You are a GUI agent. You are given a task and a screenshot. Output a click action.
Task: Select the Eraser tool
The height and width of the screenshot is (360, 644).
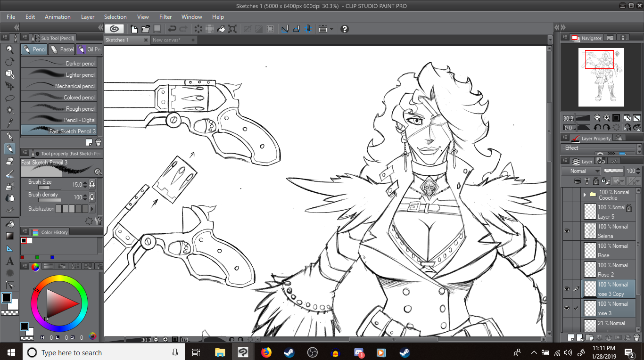pyautogui.click(x=9, y=161)
